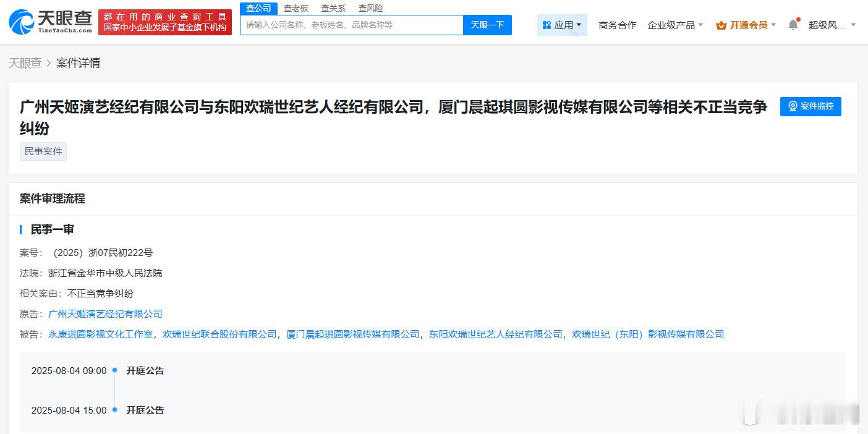This screenshot has width=868, height=434.
Task: Click the court 浙江省金华市中级人民法院
Action: click(105, 273)
